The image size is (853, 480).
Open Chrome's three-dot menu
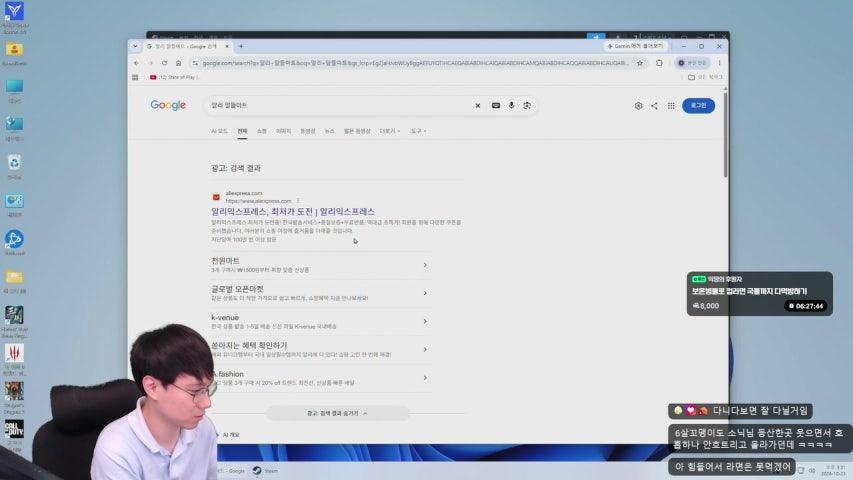719,63
